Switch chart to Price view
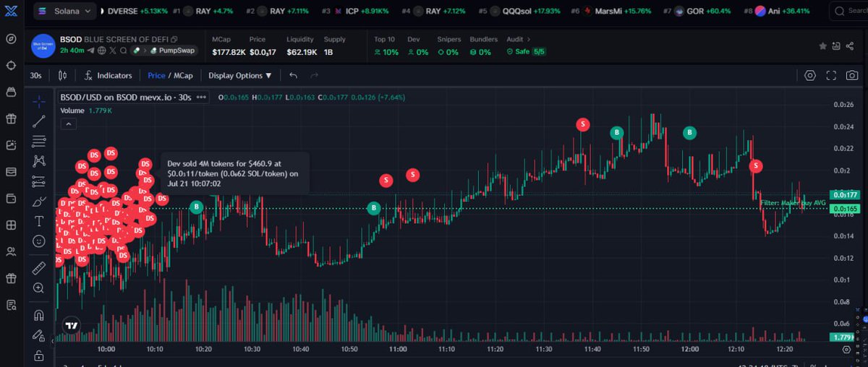The height and width of the screenshot is (367, 868). pos(156,75)
